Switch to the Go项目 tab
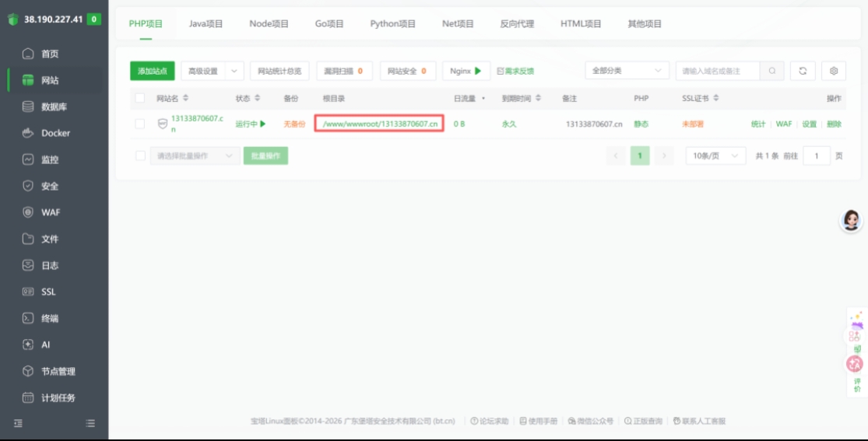 coord(329,24)
